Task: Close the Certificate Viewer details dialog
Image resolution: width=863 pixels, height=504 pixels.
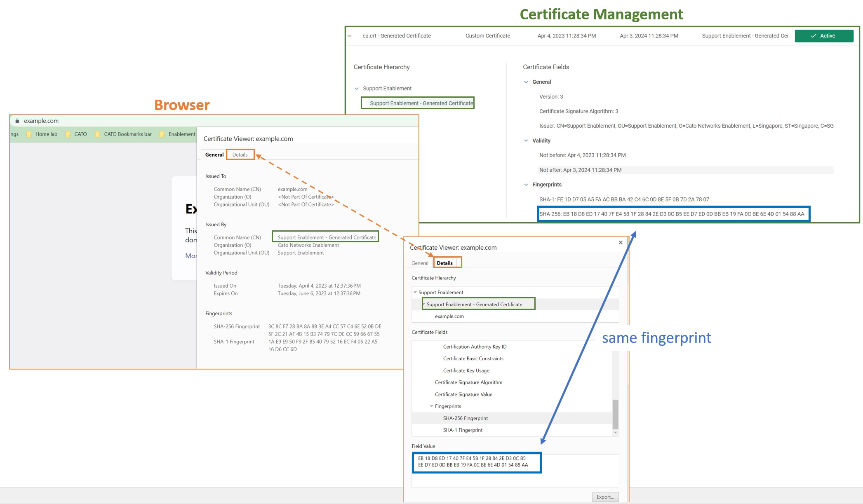Action: [621, 242]
